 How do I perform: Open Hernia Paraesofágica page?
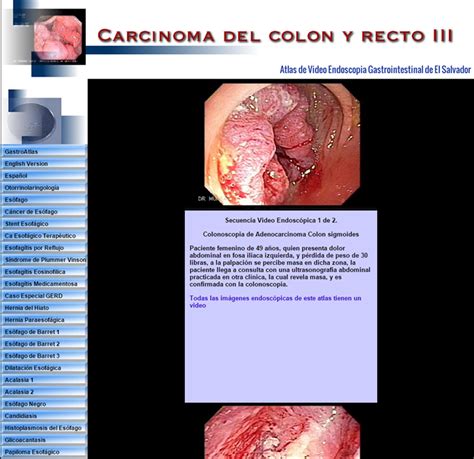tap(44, 319)
